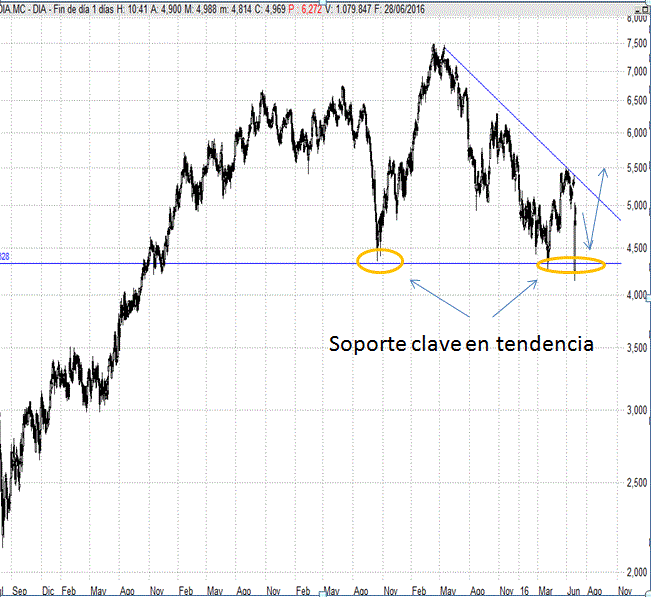
Task: Click the 'Fin de dia 1 dias' label
Action: (x=83, y=9)
